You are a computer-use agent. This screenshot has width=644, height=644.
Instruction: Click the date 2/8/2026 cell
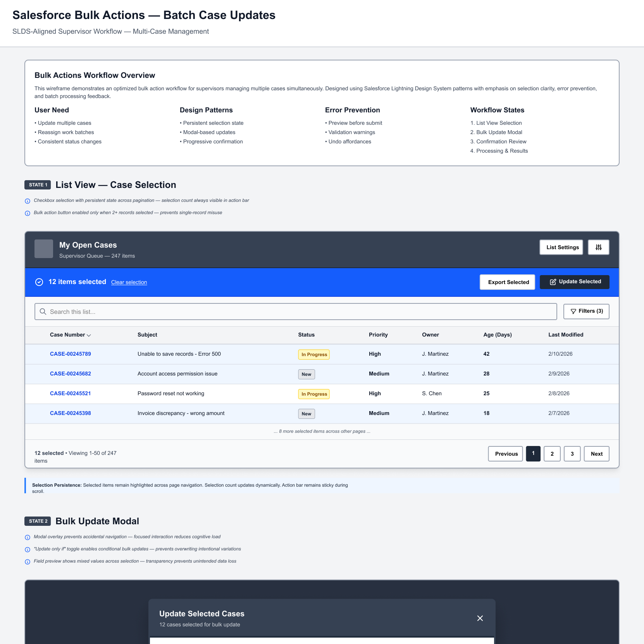[x=559, y=393]
